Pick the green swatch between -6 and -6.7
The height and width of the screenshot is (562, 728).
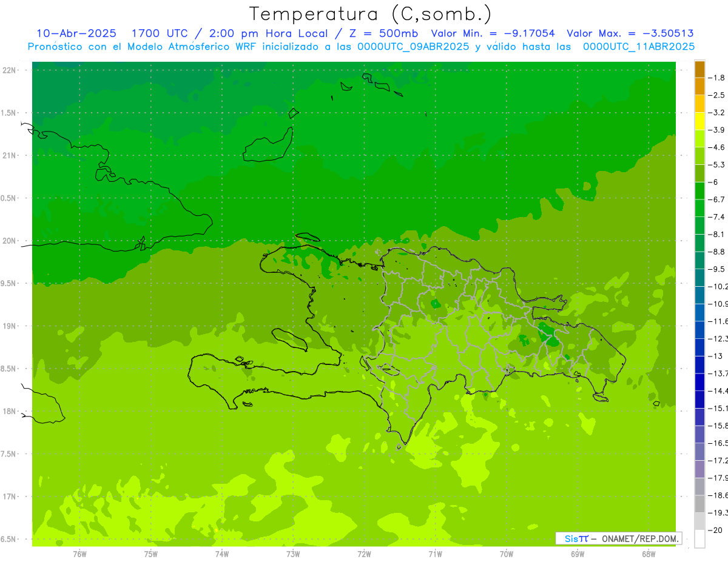(x=699, y=190)
